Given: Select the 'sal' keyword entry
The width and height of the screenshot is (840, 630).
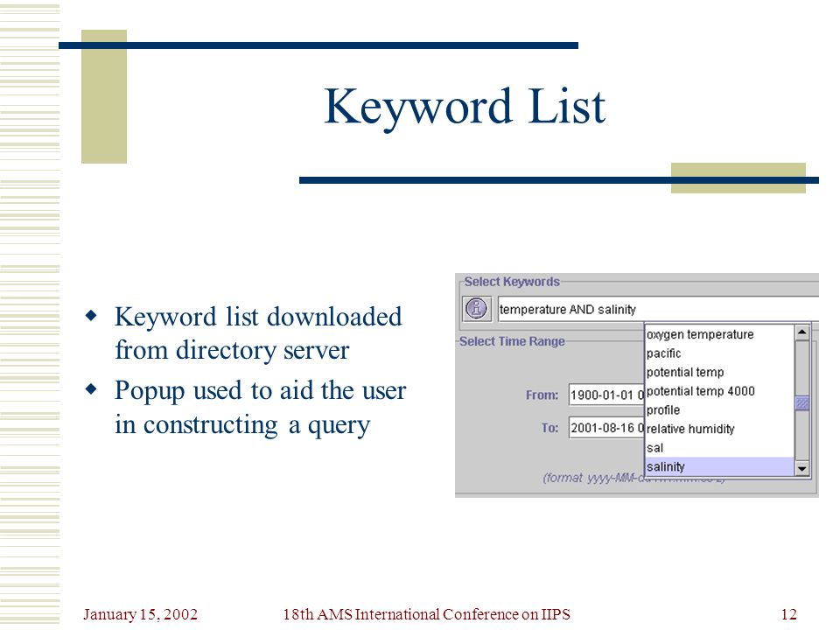Looking at the screenshot, I should (719, 448).
